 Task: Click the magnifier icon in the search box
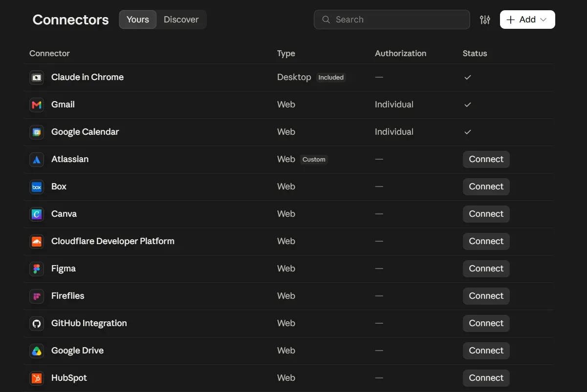(326, 20)
